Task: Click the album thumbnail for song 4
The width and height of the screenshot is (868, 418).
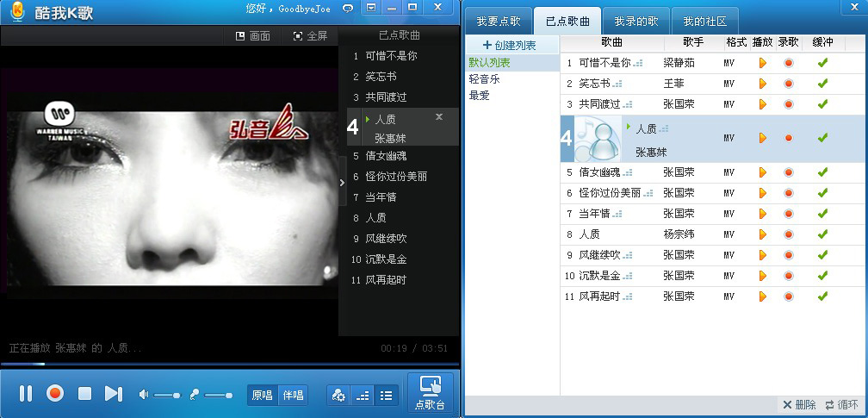Action: coord(598,139)
